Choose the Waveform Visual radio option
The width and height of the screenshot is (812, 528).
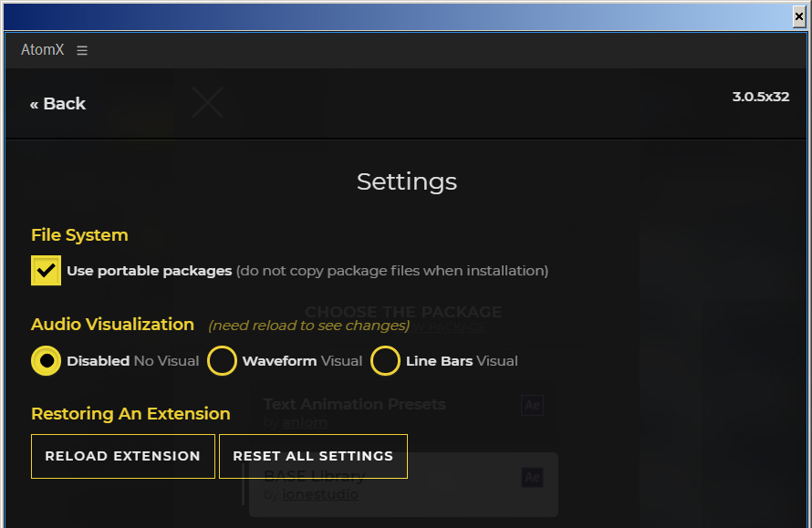(x=223, y=361)
